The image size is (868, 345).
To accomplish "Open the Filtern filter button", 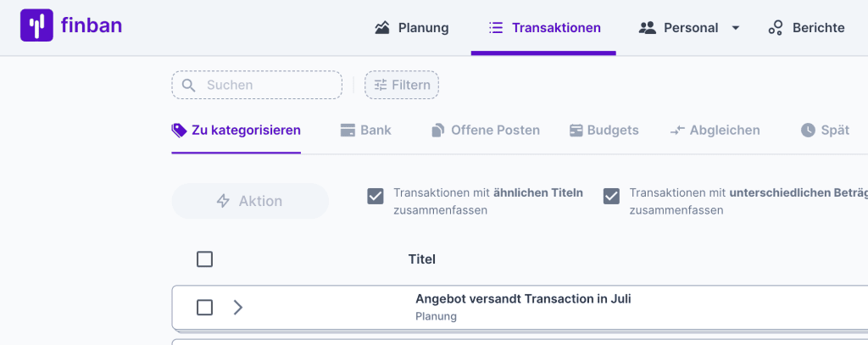I will coord(402,85).
